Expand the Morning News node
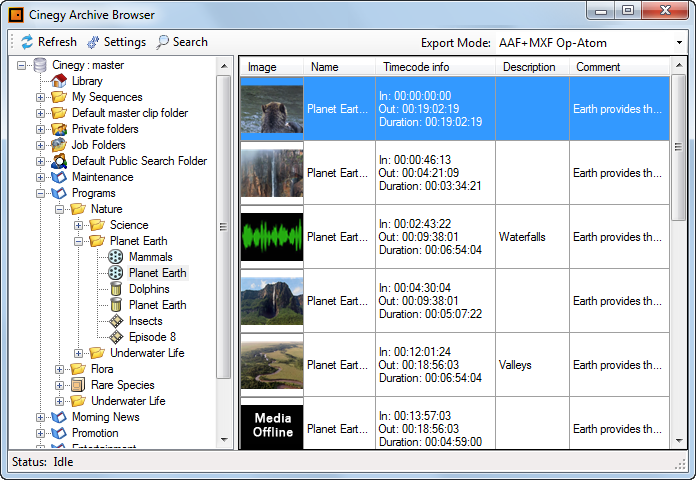Image resolution: width=696 pixels, height=480 pixels. pyautogui.click(x=40, y=417)
